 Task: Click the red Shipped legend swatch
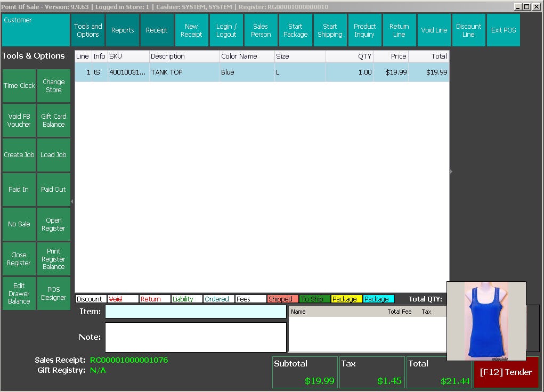coord(283,299)
